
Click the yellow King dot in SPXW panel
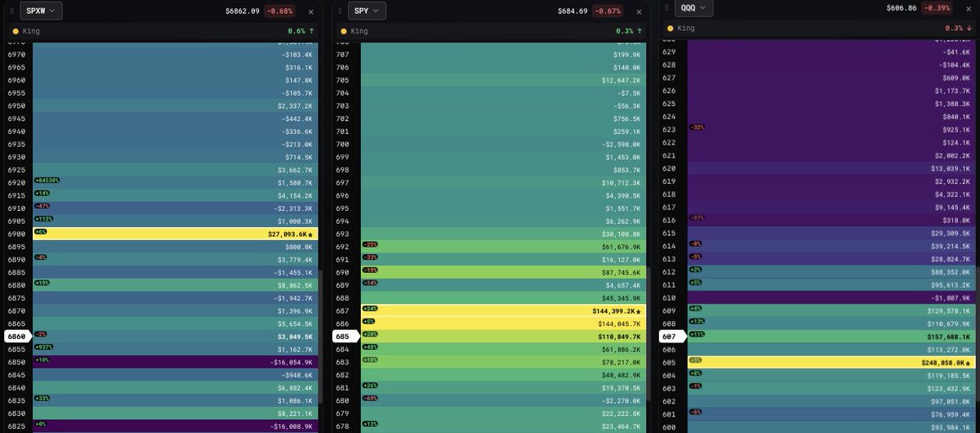pyautogui.click(x=15, y=31)
